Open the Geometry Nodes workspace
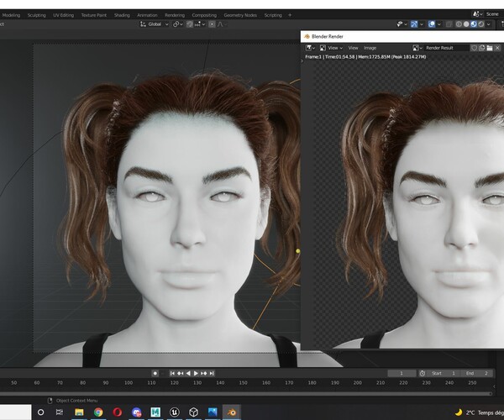This screenshot has width=504, height=420. [x=240, y=15]
